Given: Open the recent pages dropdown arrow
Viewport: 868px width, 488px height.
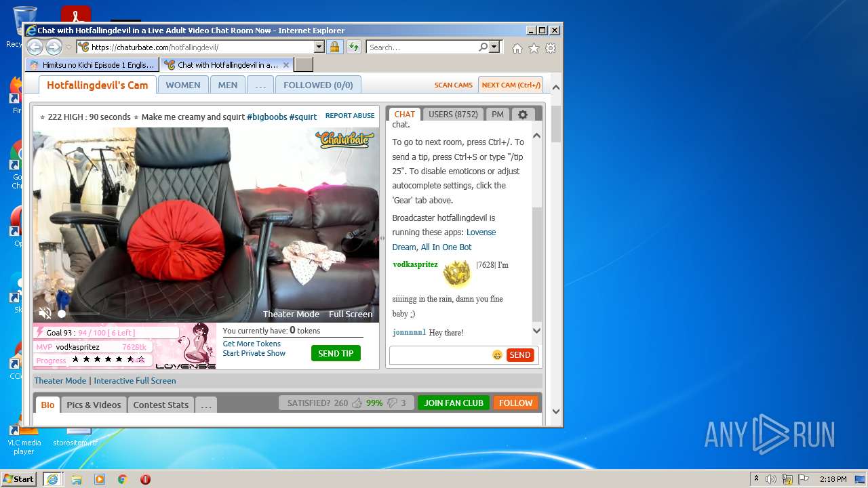Looking at the screenshot, I should [x=68, y=47].
